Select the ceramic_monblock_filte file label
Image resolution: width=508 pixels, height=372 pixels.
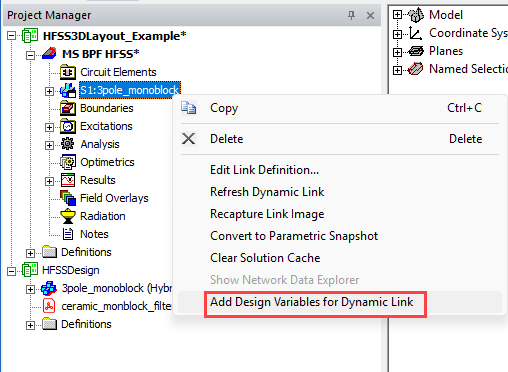point(116,306)
